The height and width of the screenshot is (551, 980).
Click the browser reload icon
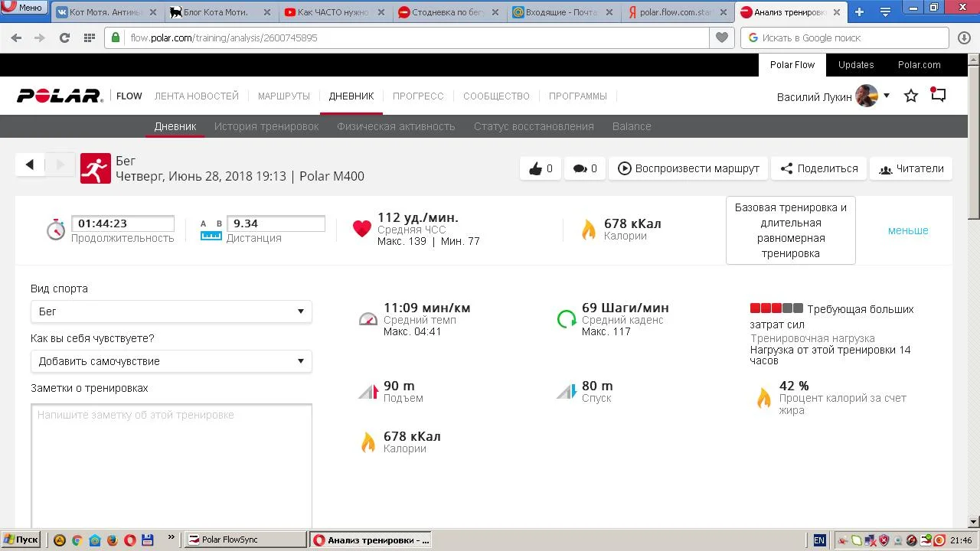[x=64, y=37]
